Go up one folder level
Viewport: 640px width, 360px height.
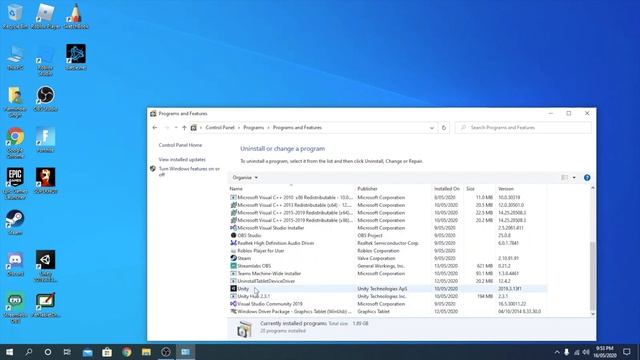(184, 128)
